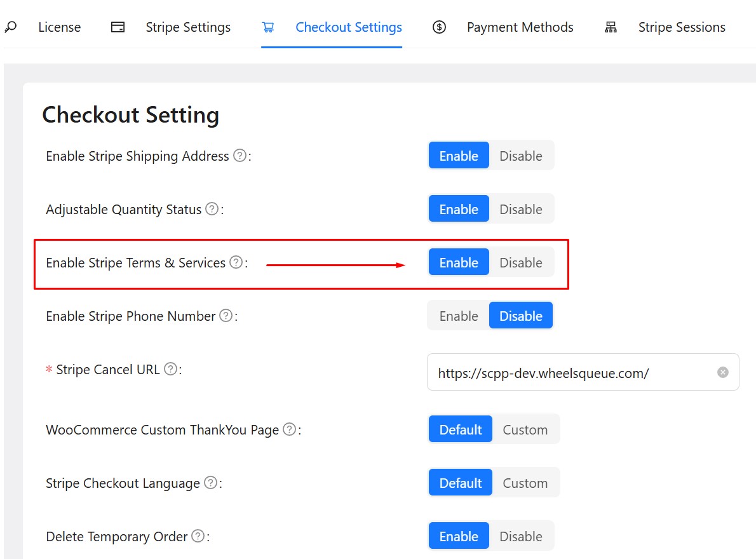The width and height of the screenshot is (756, 559).
Task: Click help icon beside Stripe Cancel URL
Action: [x=170, y=369]
